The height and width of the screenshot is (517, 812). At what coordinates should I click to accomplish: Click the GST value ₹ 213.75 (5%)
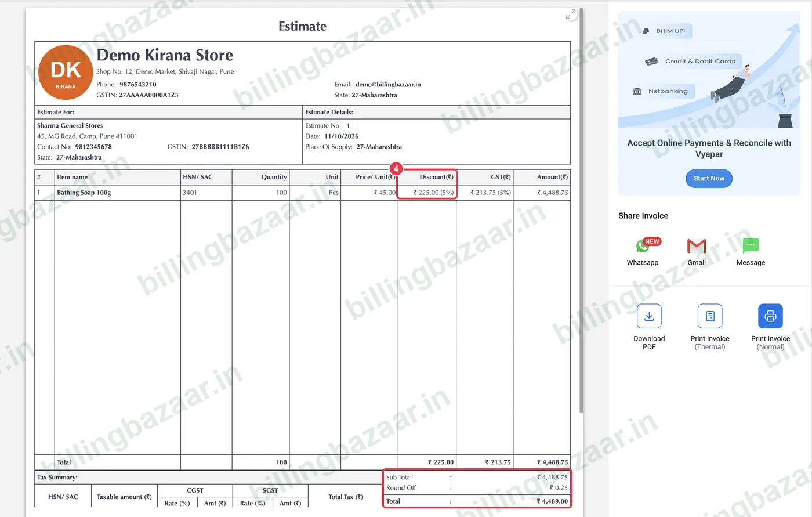pyautogui.click(x=491, y=193)
